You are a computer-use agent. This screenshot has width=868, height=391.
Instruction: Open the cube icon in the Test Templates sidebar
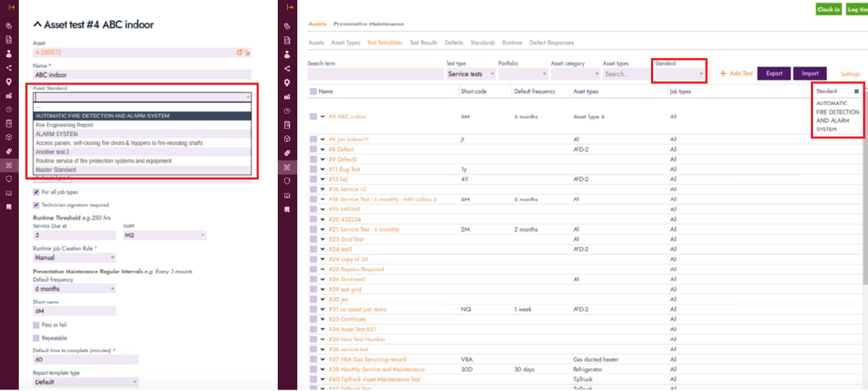coord(289,138)
